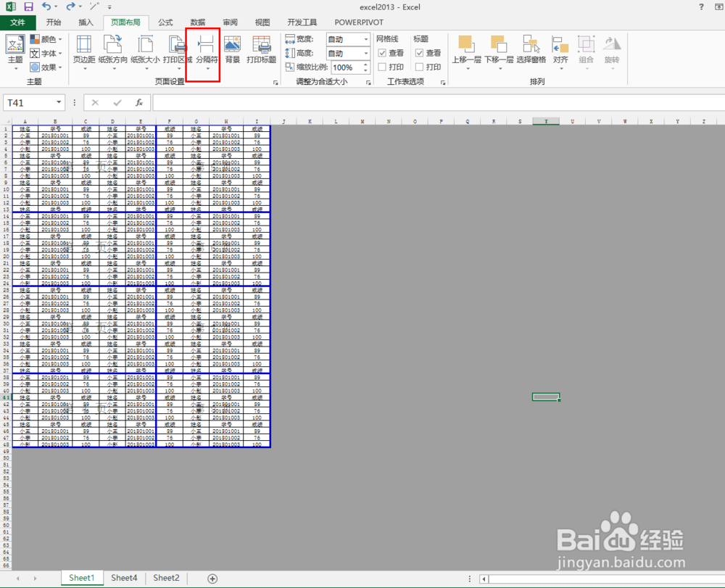Open the Undo history dropdown arrow
725x588 pixels.
[x=56, y=7]
